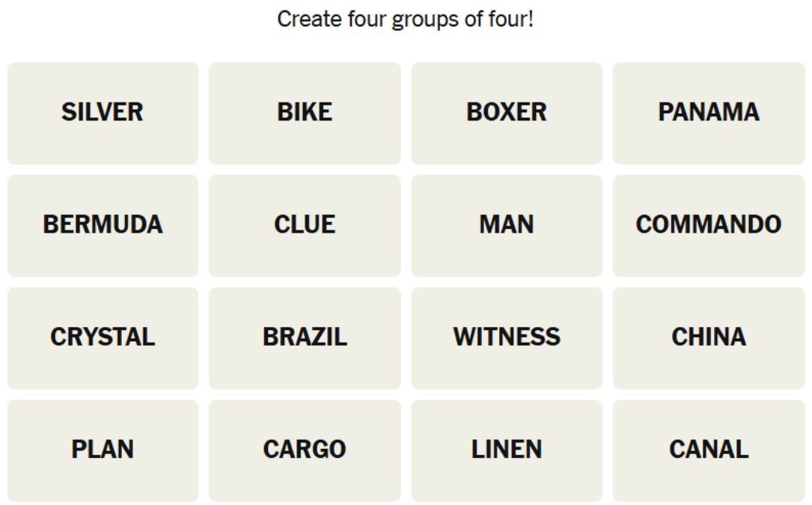Choose the PLAN tile
Image resolution: width=812 pixels, height=505 pixels.
click(103, 450)
